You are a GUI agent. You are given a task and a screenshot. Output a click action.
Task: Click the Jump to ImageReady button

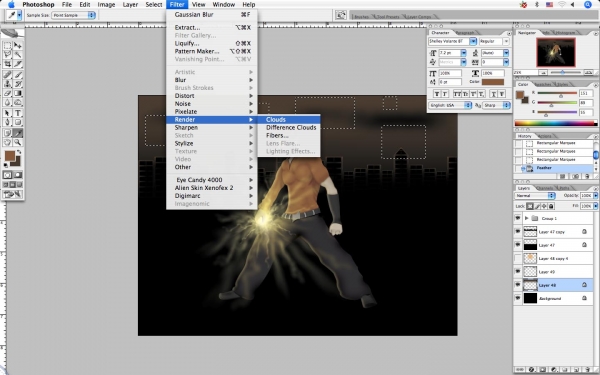[12, 194]
